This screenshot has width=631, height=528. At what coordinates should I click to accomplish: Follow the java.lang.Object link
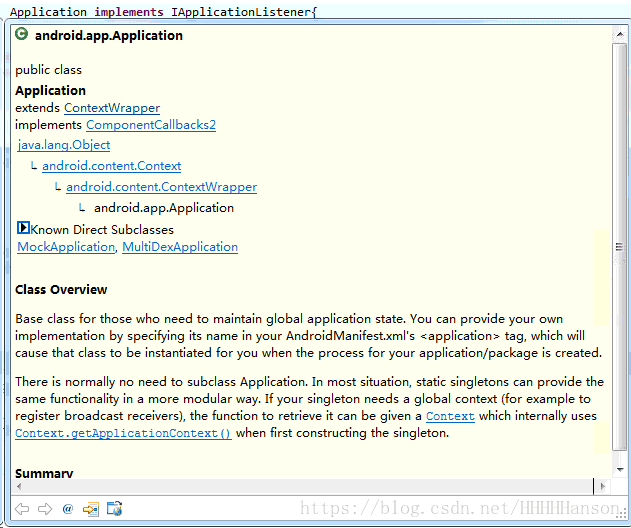coord(64,145)
